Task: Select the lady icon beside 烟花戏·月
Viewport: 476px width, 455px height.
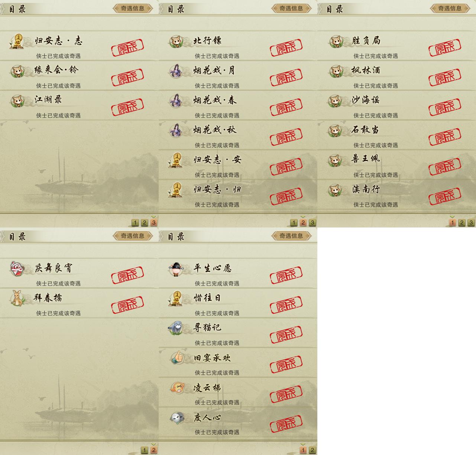Action: tap(176, 71)
